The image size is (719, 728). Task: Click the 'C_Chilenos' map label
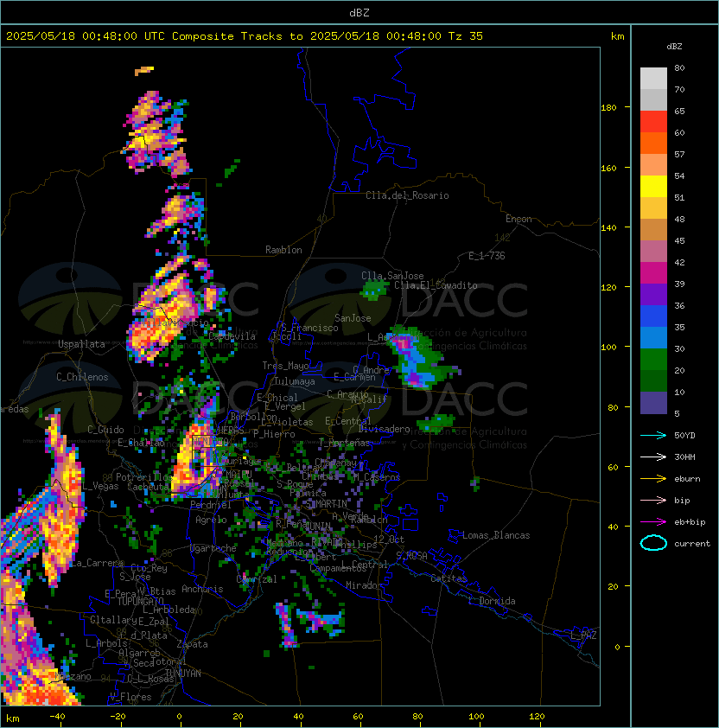tap(82, 377)
